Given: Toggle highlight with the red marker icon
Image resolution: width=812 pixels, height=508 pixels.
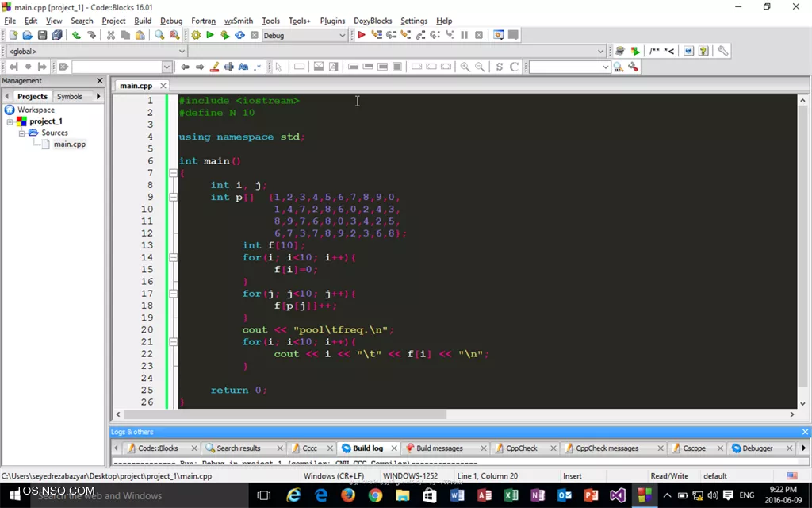Looking at the screenshot, I should 214,67.
